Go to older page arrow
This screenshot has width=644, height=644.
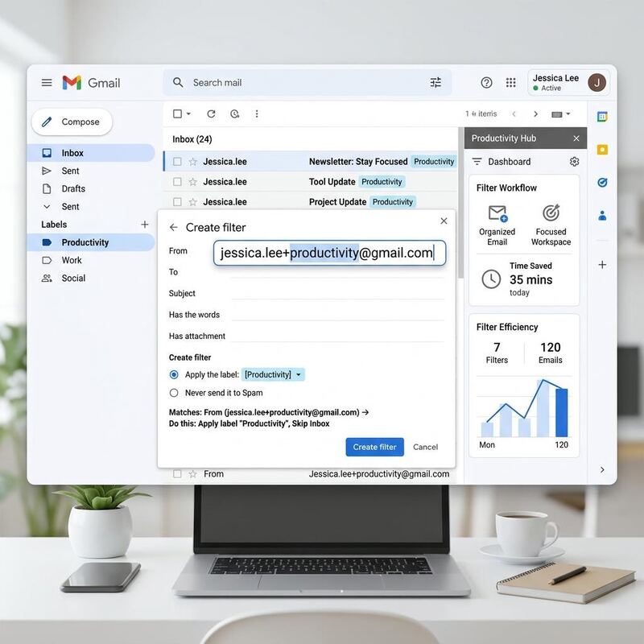click(535, 114)
